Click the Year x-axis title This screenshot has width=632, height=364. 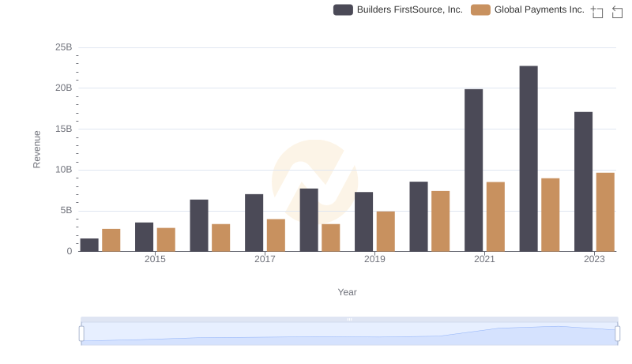pos(347,292)
